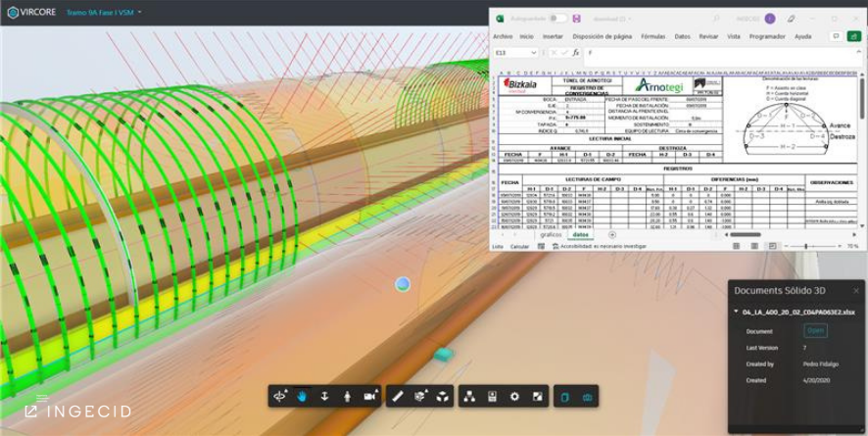
Task: Toggle Excel AutoSave switch
Action: point(557,18)
